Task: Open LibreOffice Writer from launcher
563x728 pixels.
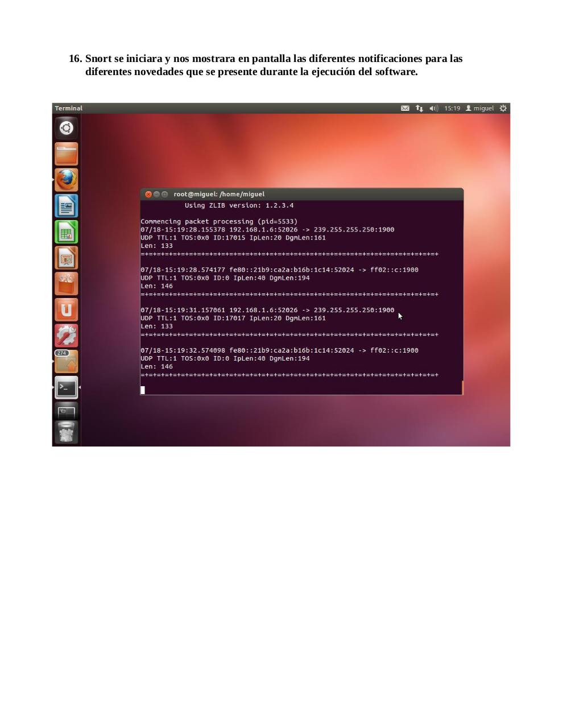Action: [x=67, y=206]
